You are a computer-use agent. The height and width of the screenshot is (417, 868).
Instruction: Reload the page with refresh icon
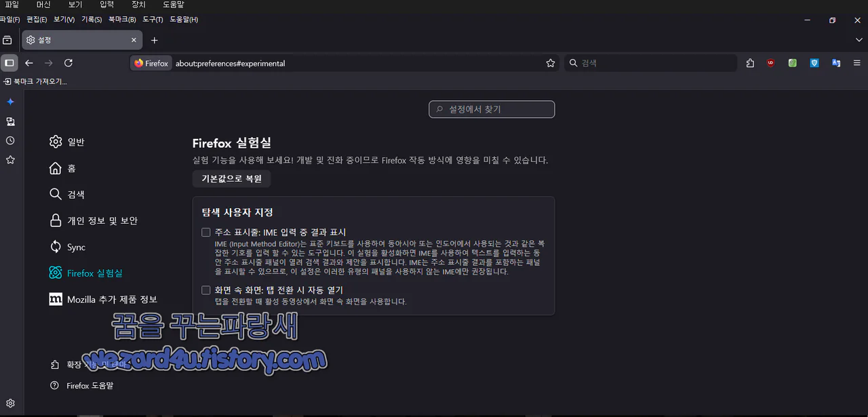click(x=68, y=63)
